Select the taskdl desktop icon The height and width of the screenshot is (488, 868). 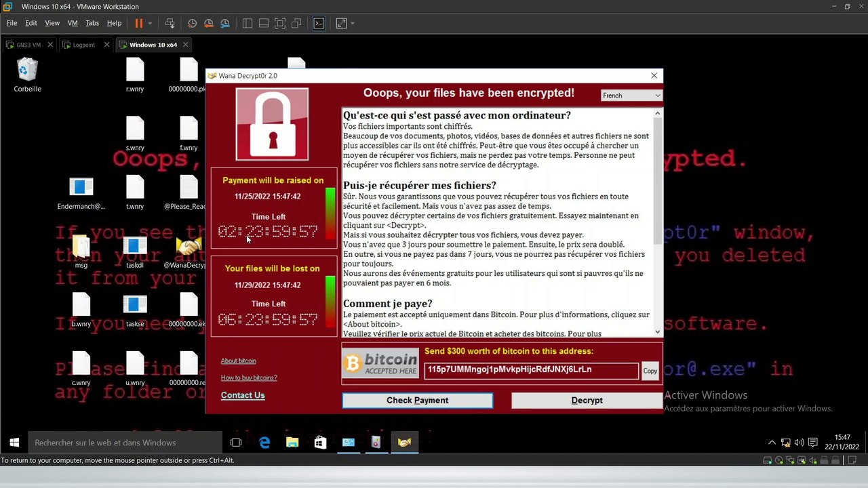point(135,251)
